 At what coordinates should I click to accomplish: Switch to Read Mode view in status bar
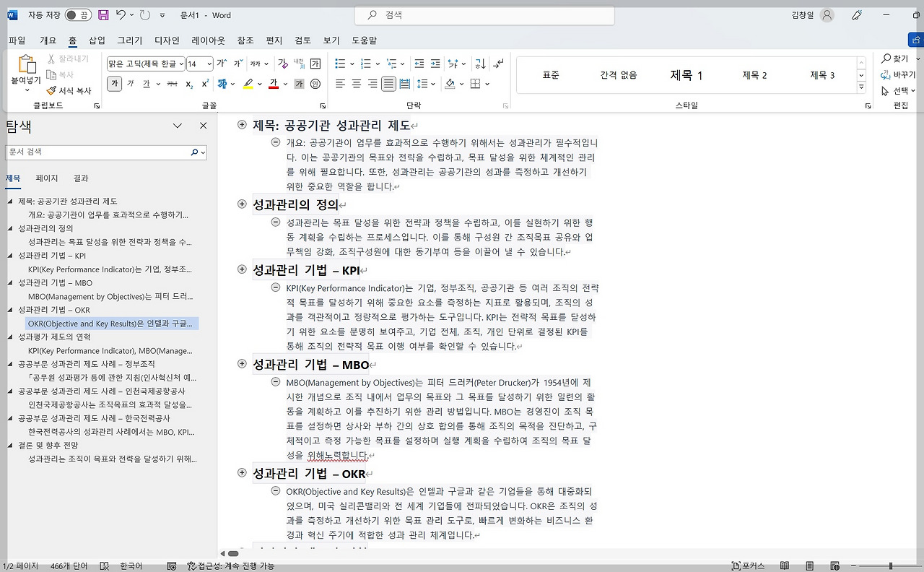pos(785,566)
